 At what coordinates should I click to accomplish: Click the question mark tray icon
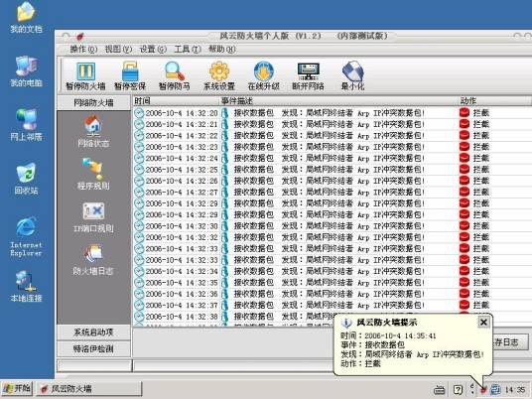pos(458,389)
